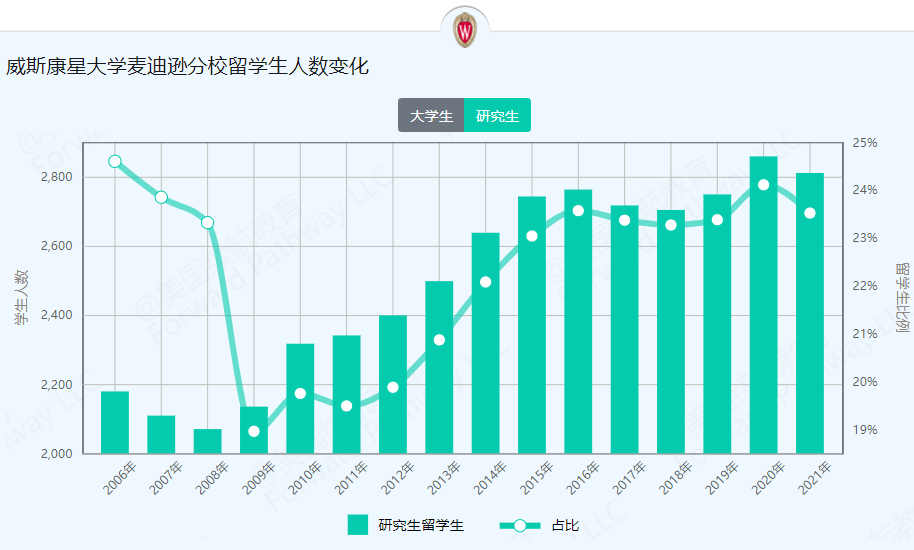Click the 2015年 bar
914x550 pixels.
click(532, 325)
